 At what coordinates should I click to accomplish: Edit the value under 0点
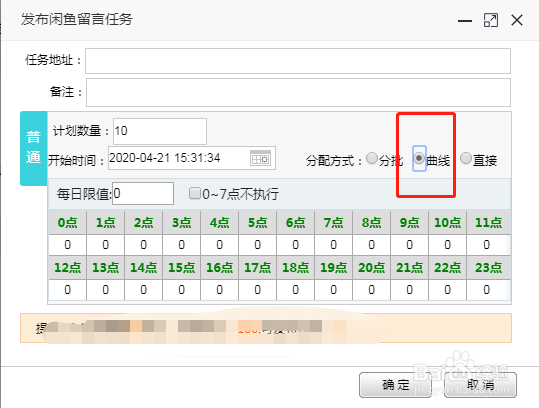point(67,245)
